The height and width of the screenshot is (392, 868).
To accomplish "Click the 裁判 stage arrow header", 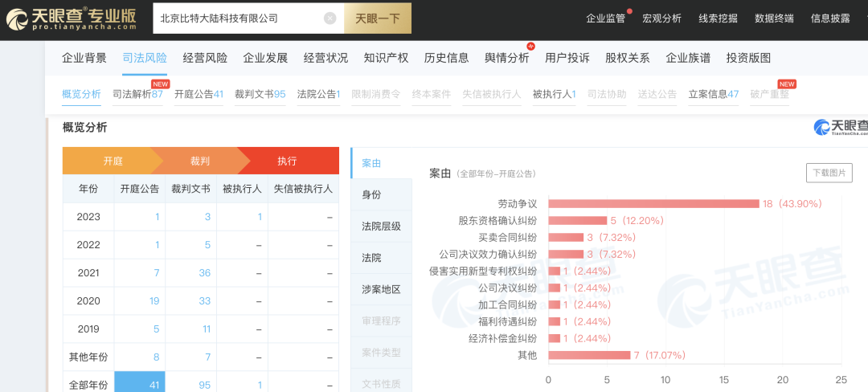I will (200, 161).
